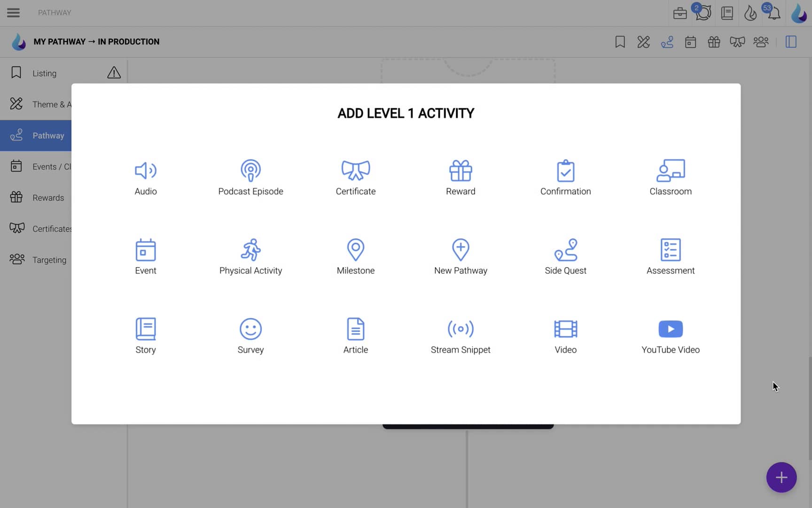
Task: Open MY PATHWAY IN PRODUCTION breadcrumb
Action: pos(96,41)
